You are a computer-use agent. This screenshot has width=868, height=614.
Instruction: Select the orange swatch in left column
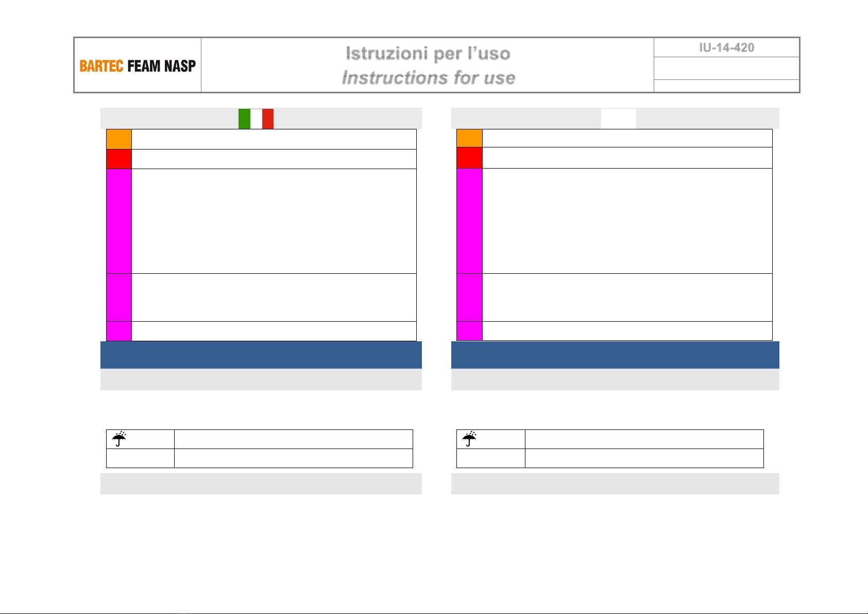tap(119, 139)
